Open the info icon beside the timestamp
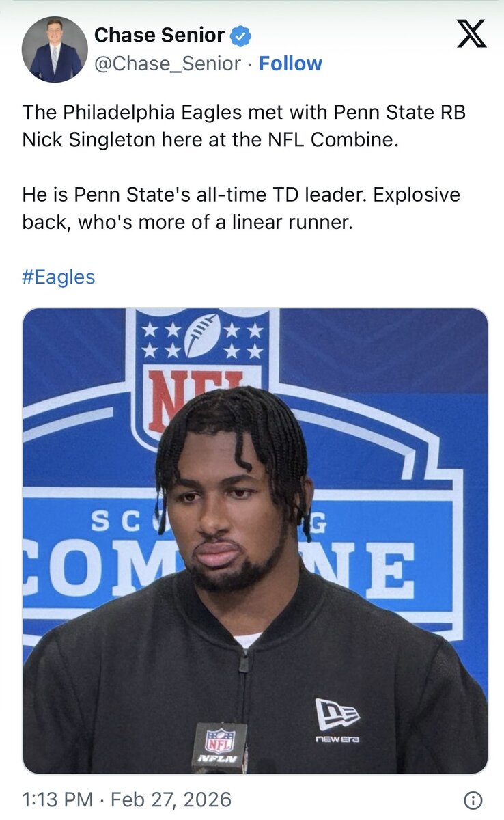This screenshot has height=820, width=504. tap(473, 800)
